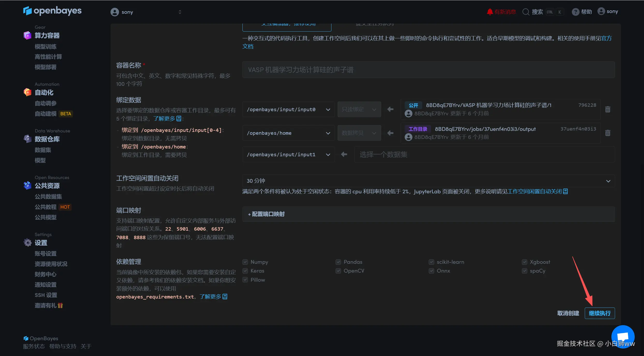
Task: Click the 设置 gear icon in sidebar
Action: pos(27,243)
